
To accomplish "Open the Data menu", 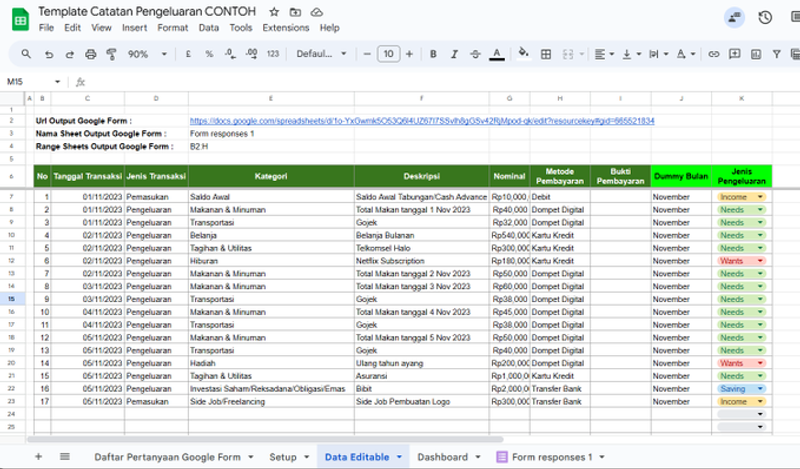I will (x=209, y=28).
